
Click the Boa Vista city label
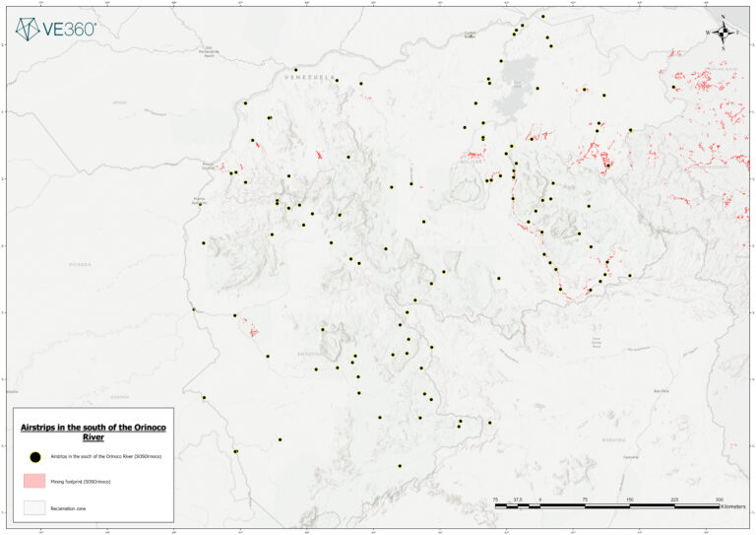[663, 391]
